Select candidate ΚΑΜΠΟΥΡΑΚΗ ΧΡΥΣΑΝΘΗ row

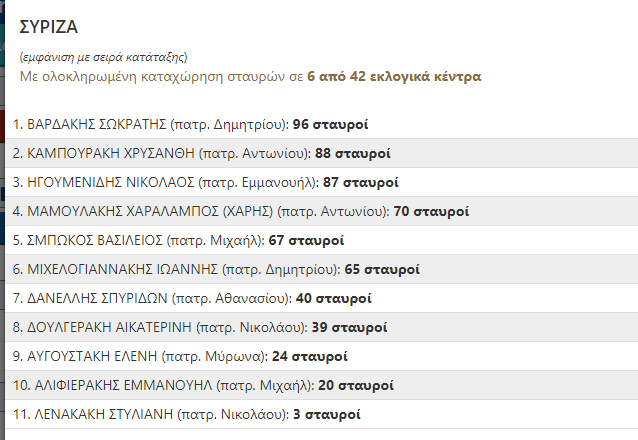(321, 153)
